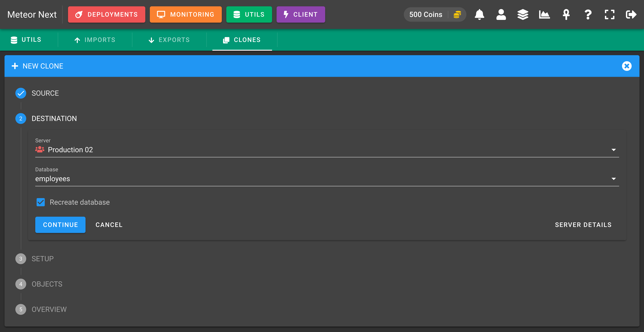Open the Deployments section
The width and height of the screenshot is (644, 332).
point(107,14)
